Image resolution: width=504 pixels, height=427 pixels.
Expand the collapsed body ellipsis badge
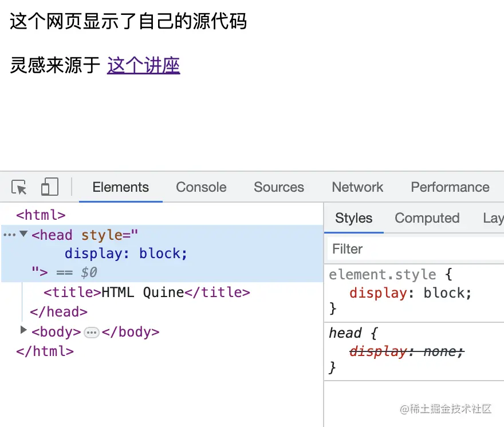pos(91,332)
